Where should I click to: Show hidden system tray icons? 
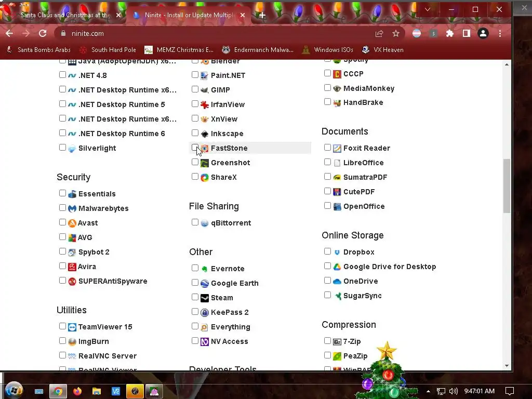point(428,391)
